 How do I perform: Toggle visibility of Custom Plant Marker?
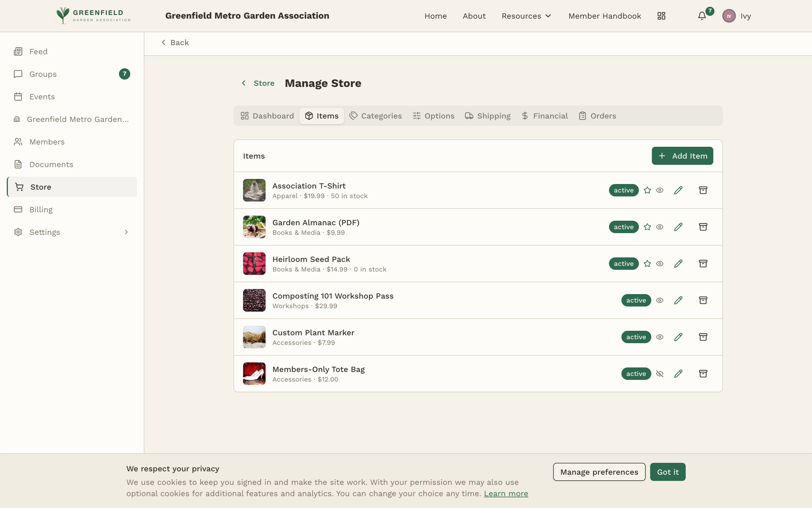click(x=660, y=337)
